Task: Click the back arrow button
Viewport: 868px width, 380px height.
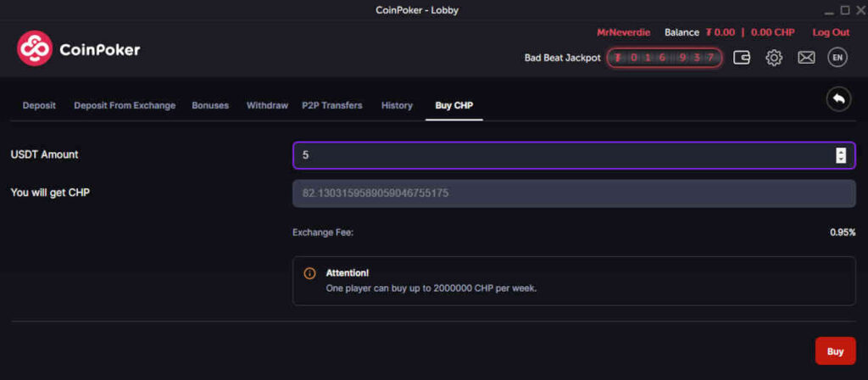Action: pos(838,100)
